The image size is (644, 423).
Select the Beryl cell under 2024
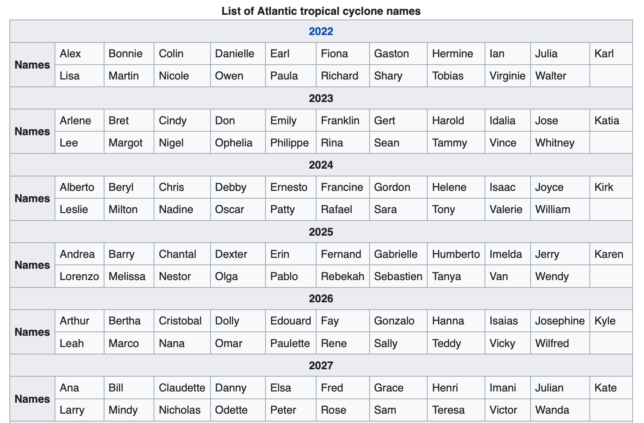(129, 187)
